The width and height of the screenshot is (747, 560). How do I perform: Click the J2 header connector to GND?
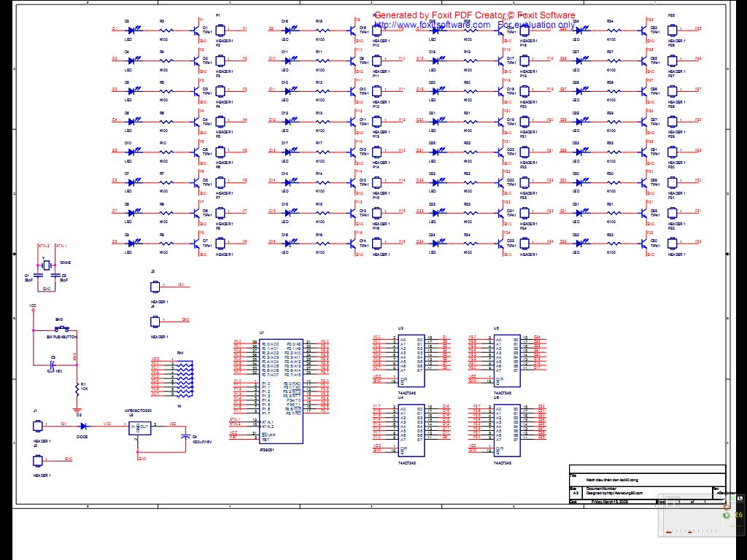(x=37, y=461)
